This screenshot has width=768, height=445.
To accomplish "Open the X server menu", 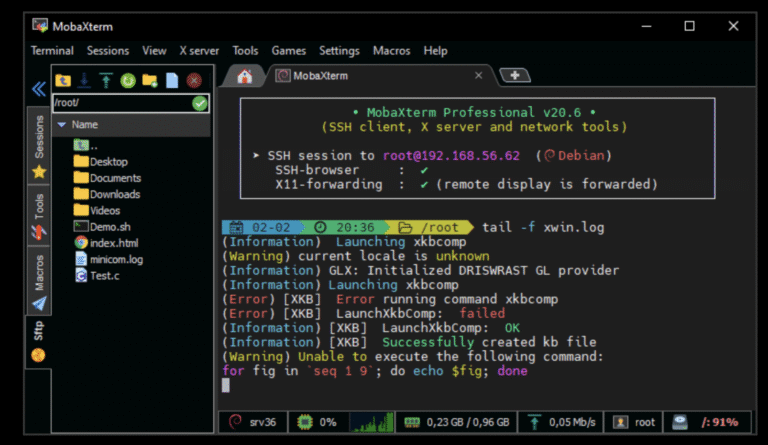I will (x=200, y=50).
